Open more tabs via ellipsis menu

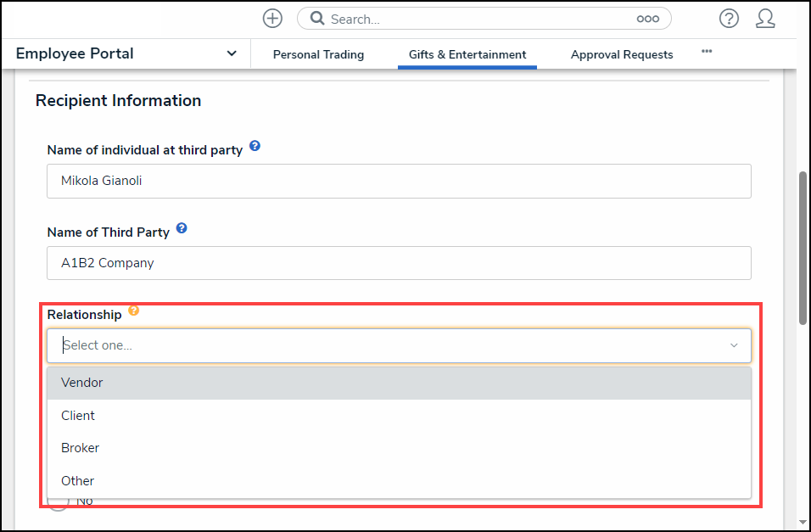pyautogui.click(x=707, y=52)
